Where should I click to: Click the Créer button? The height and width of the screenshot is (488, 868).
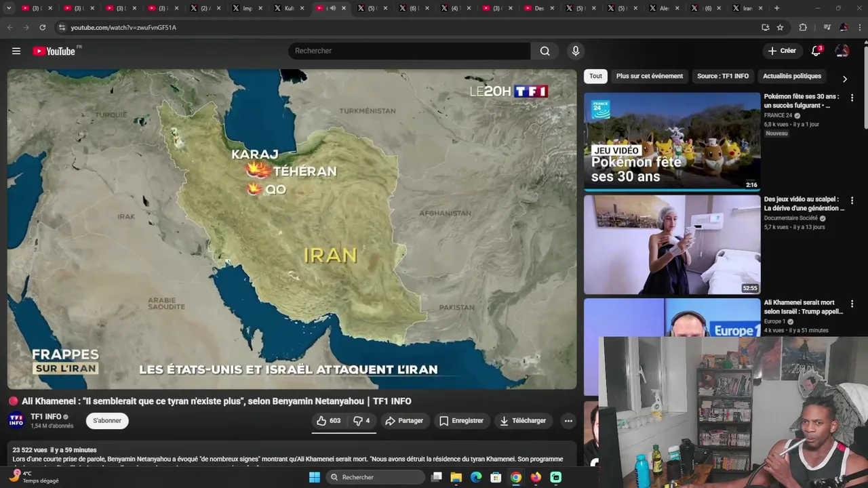tap(782, 51)
